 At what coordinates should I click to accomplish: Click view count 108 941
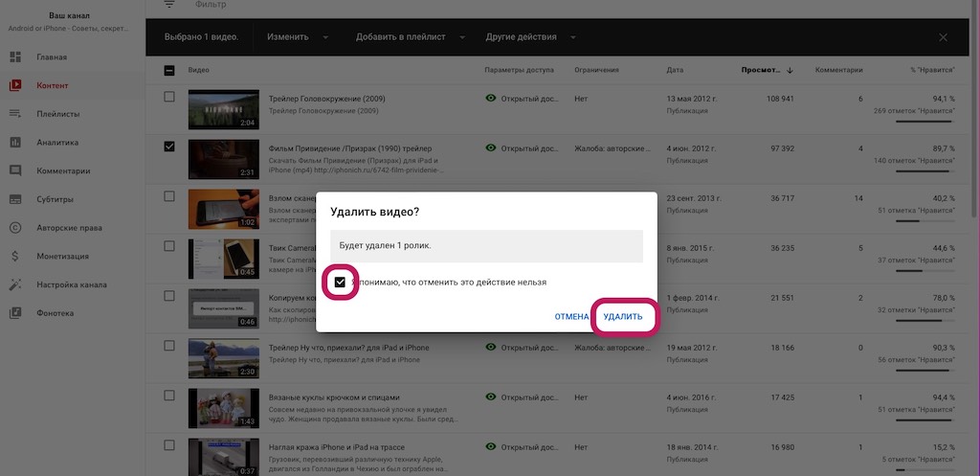click(x=779, y=99)
